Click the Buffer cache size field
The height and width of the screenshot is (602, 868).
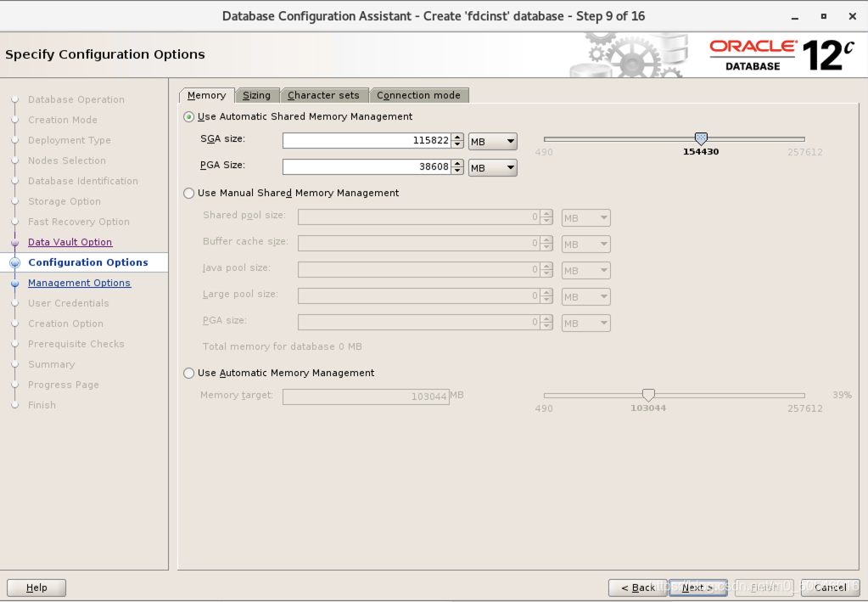(419, 243)
